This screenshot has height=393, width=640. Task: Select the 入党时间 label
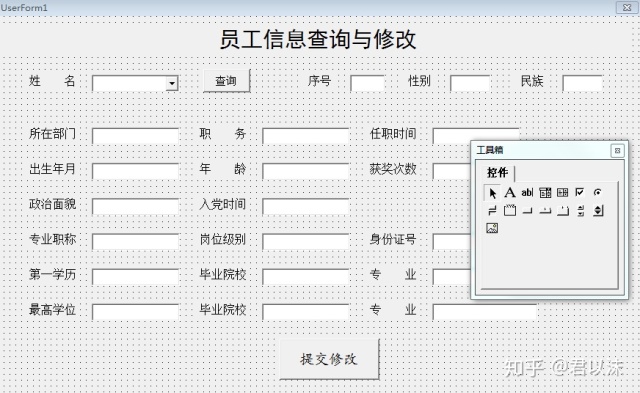[222, 204]
